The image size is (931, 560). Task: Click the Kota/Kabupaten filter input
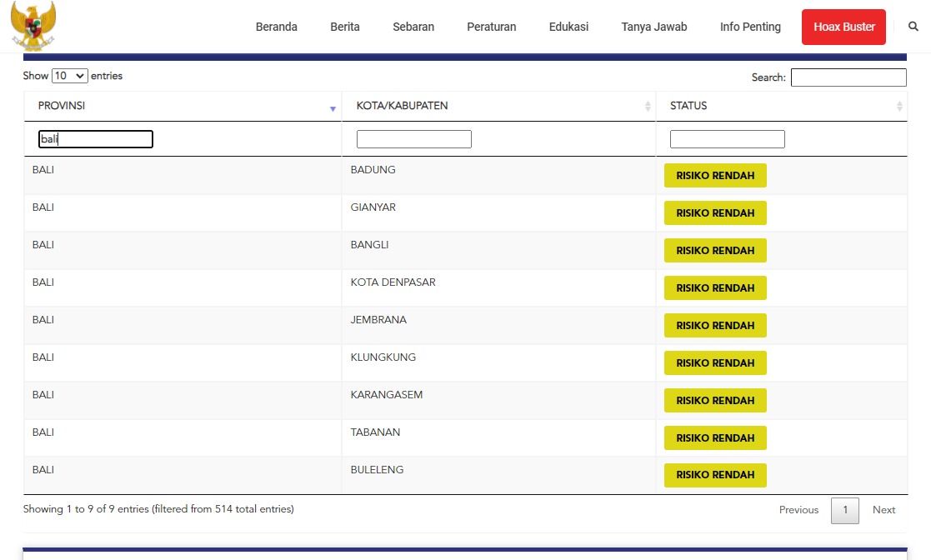pyautogui.click(x=413, y=139)
